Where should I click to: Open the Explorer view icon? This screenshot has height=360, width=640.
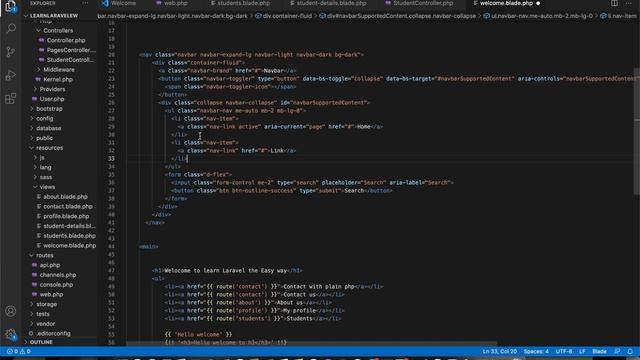(x=11, y=6)
